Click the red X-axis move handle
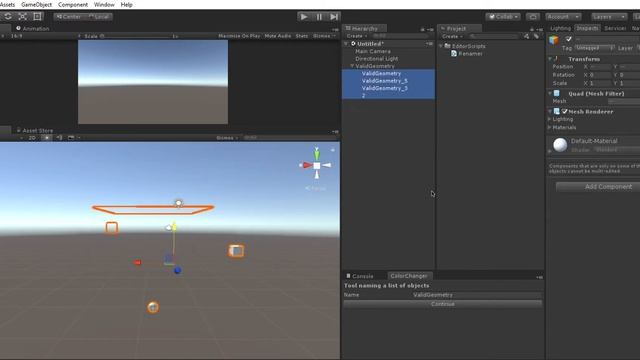Viewport: 640px width, 360px height. (138, 262)
